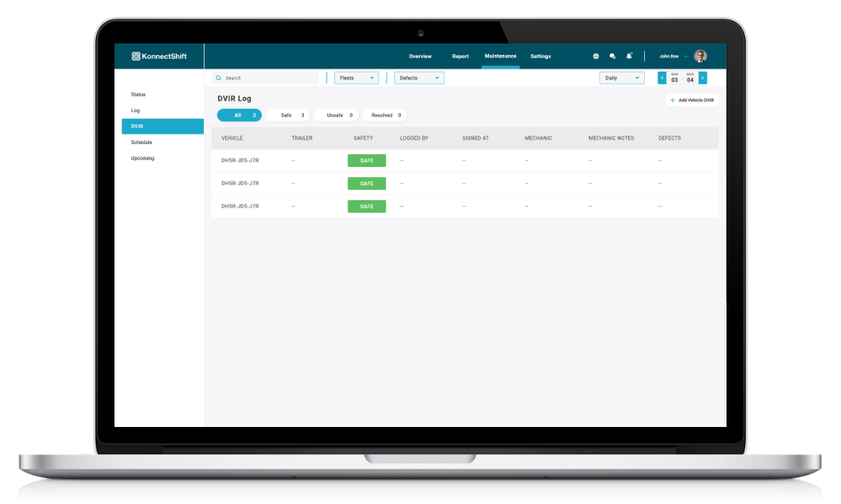Screen dimensions: 841x504
Task: Expand the Fleets dropdown
Action: pos(356,78)
